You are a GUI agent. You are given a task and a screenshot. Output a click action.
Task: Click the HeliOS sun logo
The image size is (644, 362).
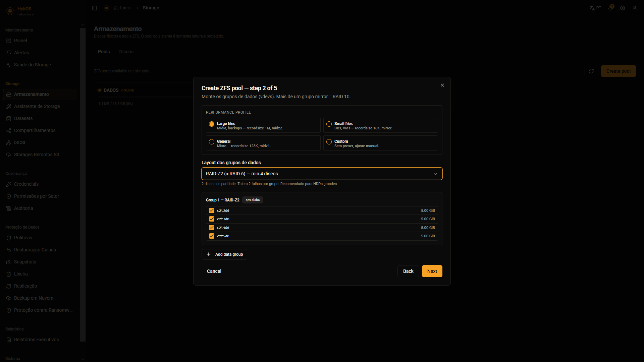tap(10, 11)
